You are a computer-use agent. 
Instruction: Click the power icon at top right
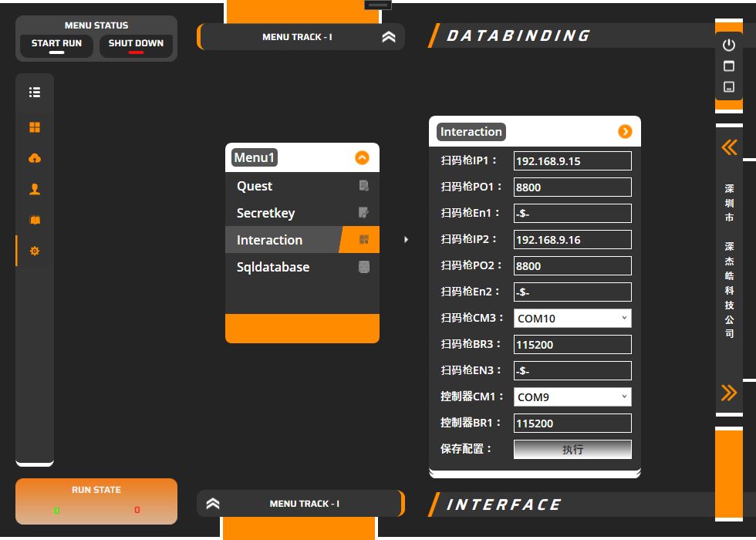(x=729, y=46)
